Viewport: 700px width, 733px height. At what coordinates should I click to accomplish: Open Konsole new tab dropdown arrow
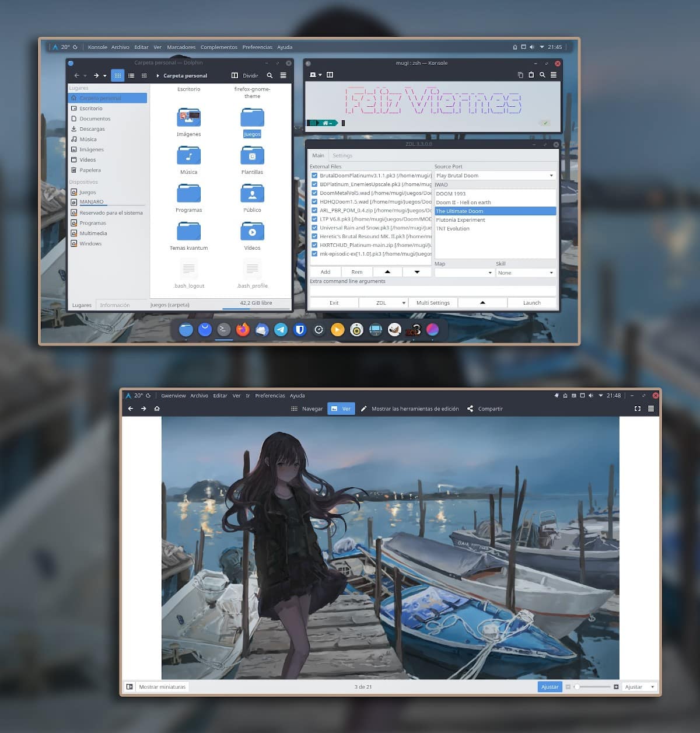[x=320, y=75]
